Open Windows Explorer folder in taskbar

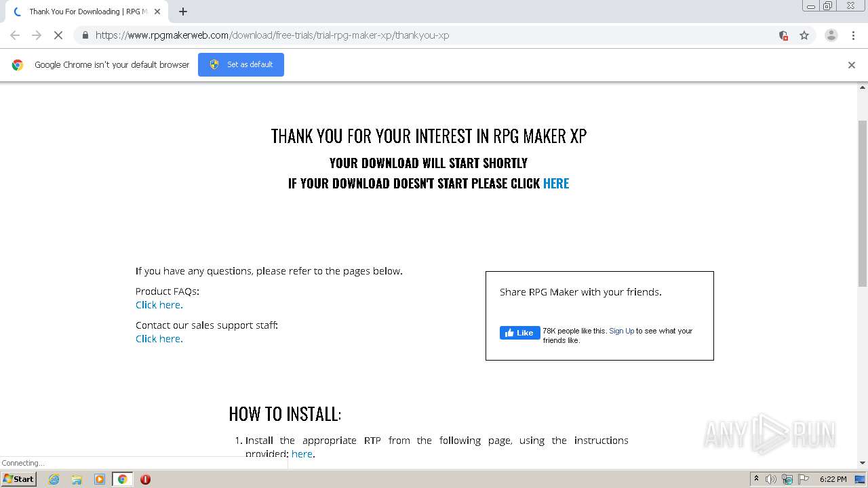77,479
